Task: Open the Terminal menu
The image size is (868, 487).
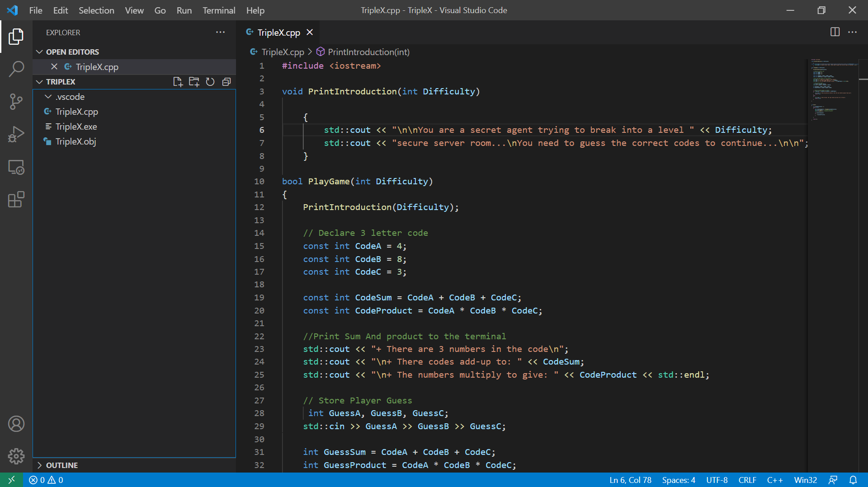Action: 218,10
